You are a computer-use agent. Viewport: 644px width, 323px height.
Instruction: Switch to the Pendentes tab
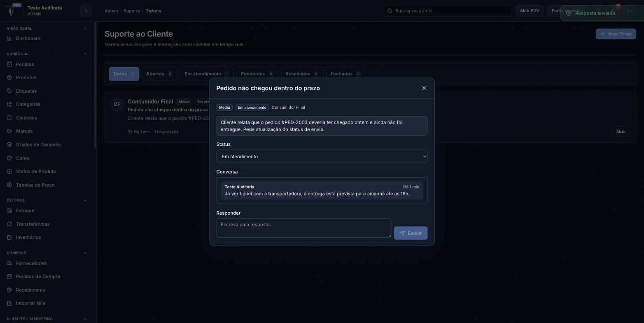[257, 74]
